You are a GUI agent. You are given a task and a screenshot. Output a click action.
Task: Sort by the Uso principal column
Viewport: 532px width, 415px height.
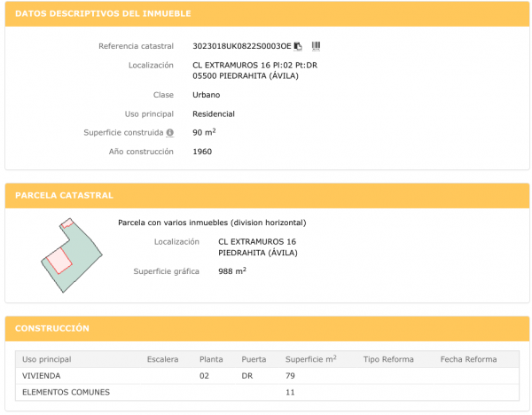click(46, 359)
